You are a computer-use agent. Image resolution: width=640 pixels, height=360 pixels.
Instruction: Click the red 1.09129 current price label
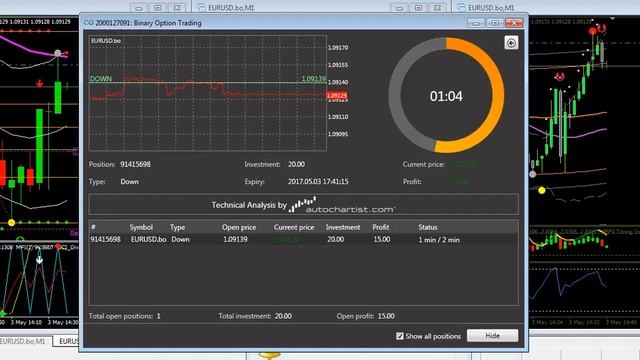[337, 96]
